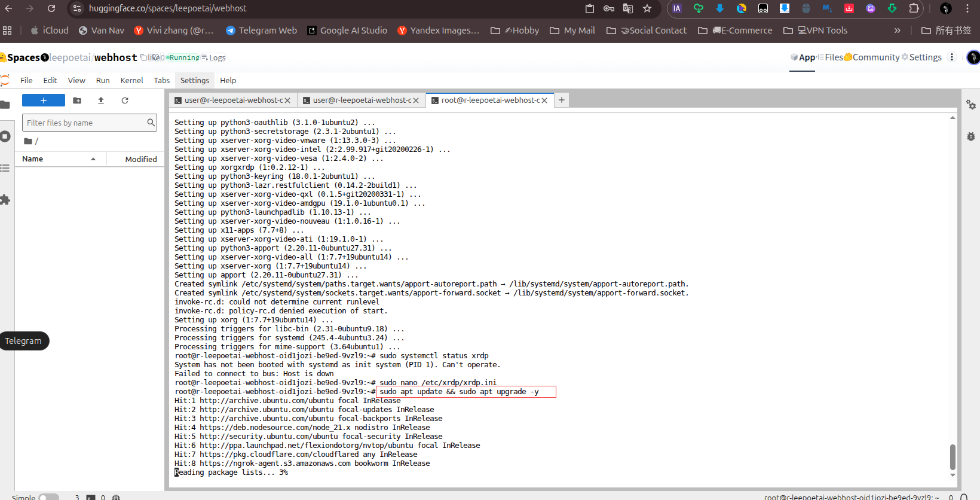980x500 pixels.
Task: Sort files by the Name column header
Action: coord(33,159)
